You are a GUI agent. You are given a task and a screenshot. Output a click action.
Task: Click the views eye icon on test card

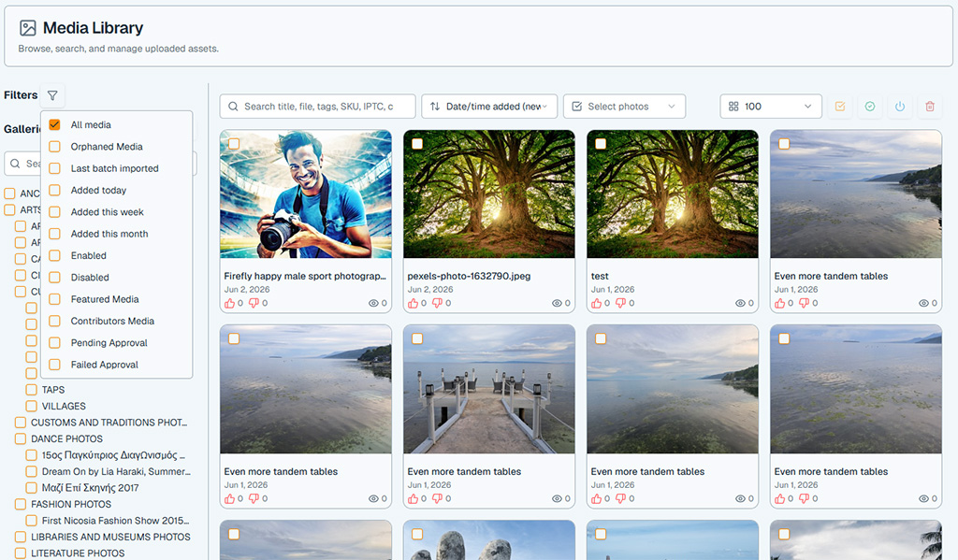point(740,303)
